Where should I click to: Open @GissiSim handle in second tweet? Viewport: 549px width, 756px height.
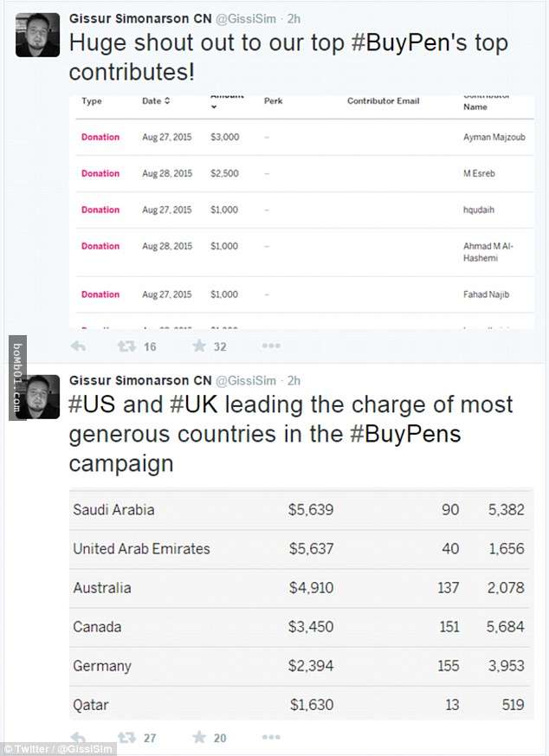[x=246, y=381]
